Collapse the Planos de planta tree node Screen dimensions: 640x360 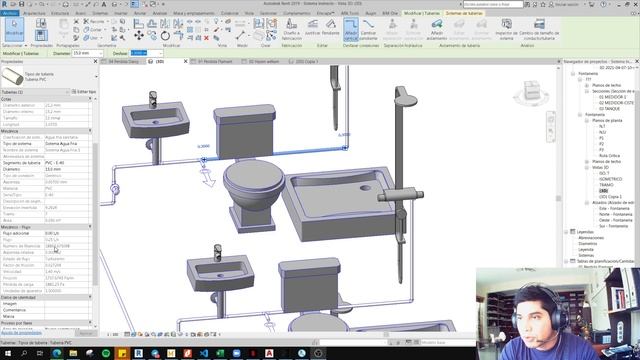tap(587, 120)
